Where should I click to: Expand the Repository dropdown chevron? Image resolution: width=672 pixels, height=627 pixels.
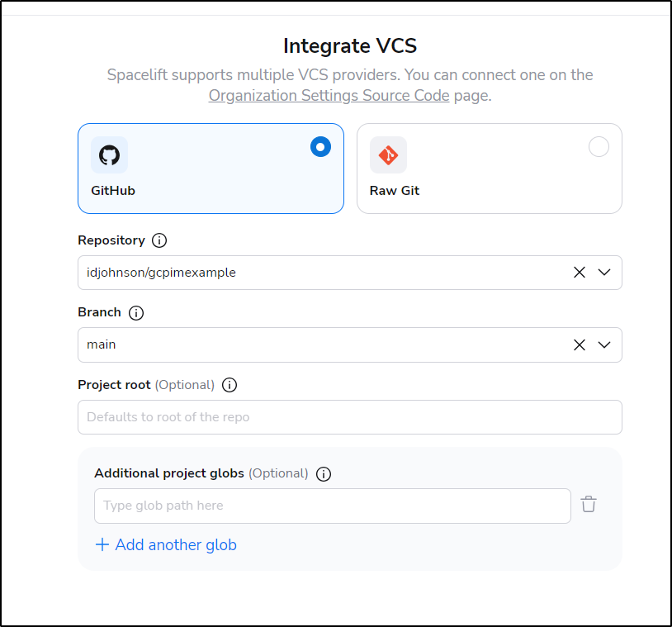click(x=604, y=273)
